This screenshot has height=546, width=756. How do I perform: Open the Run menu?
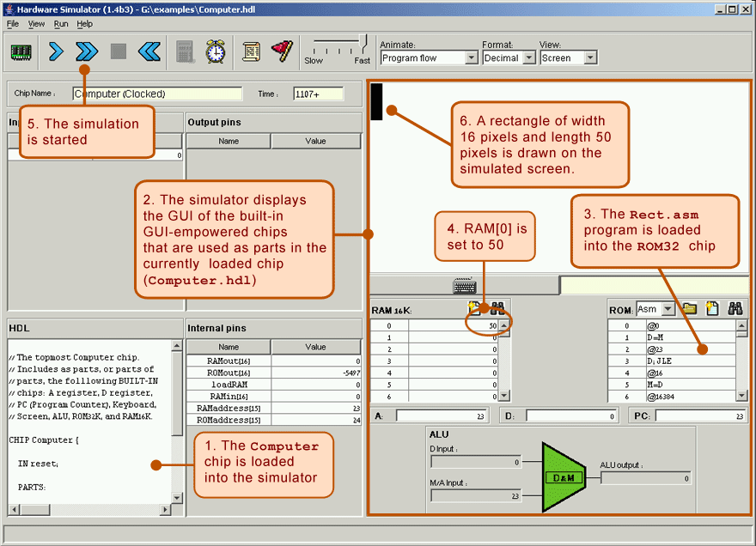[61, 24]
